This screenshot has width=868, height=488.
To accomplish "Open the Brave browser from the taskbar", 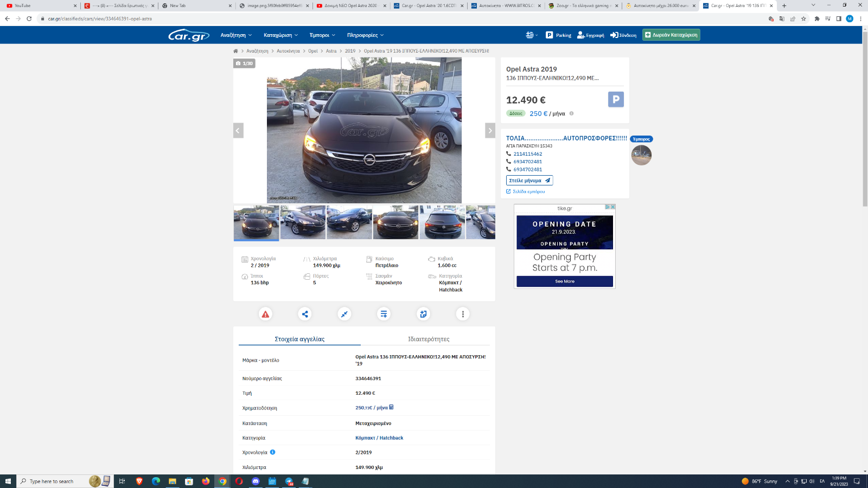I will coord(139,481).
